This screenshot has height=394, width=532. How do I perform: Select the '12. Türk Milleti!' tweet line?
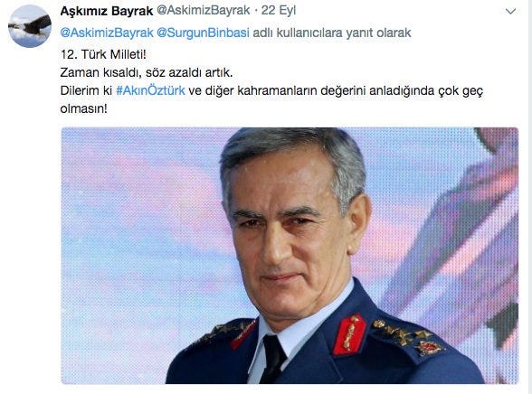pos(103,54)
